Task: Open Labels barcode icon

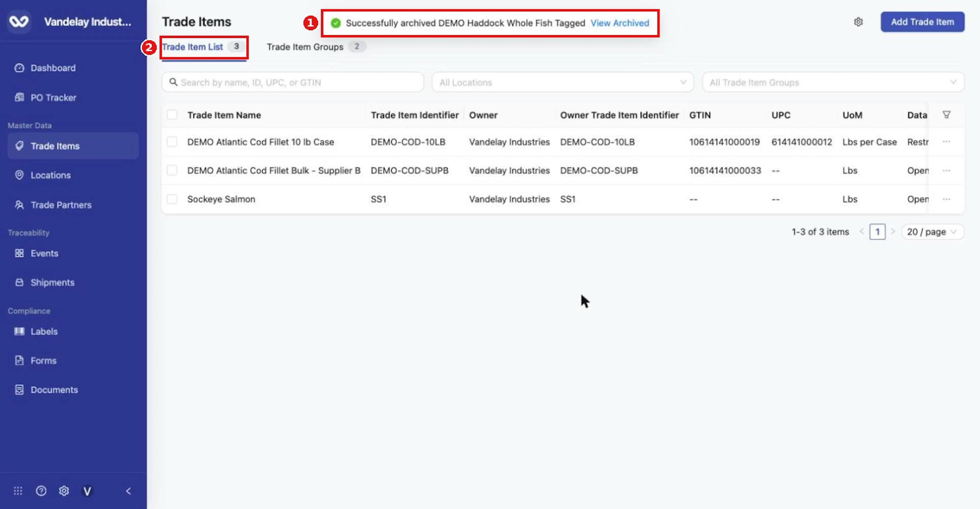Action: click(19, 331)
